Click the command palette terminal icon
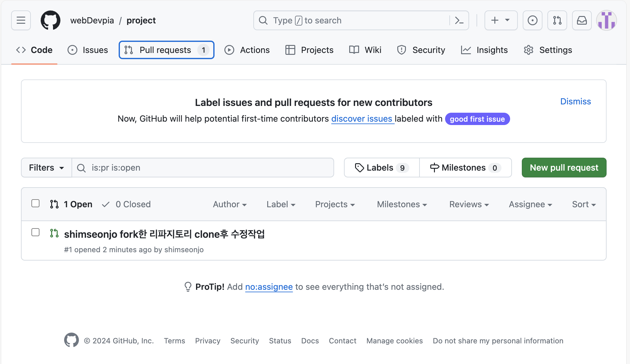Screen dimensions: 630x364 459,20
